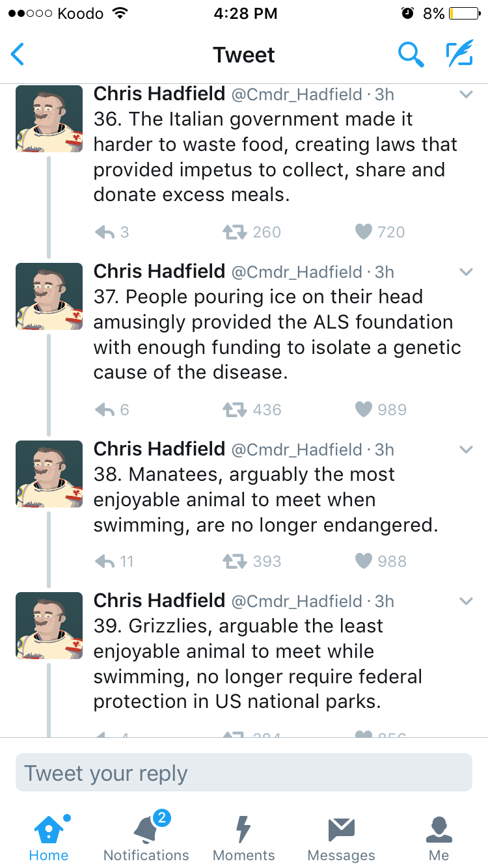Switch to the Notifications tab
This screenshot has width=488, height=868.
click(x=146, y=838)
